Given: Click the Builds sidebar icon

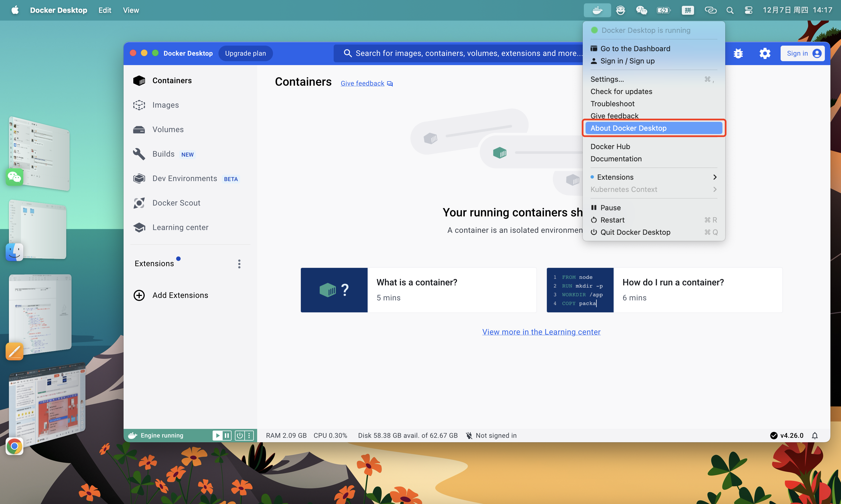Looking at the screenshot, I should click(139, 154).
